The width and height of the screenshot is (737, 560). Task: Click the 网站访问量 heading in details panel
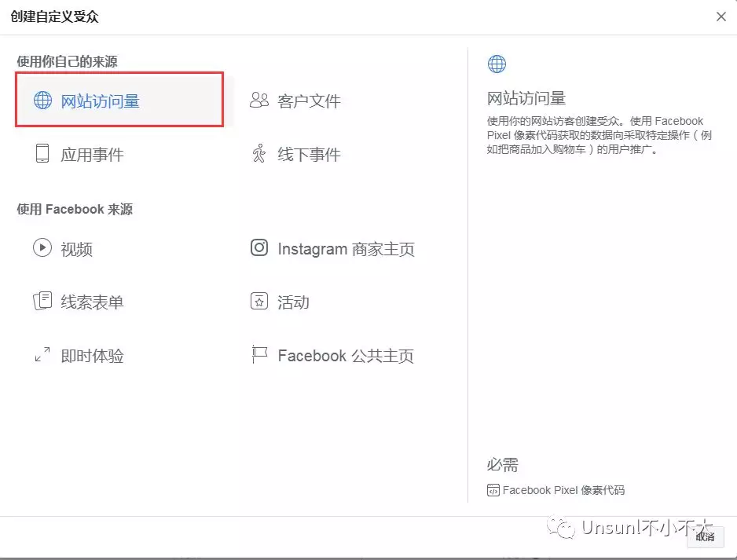[526, 99]
